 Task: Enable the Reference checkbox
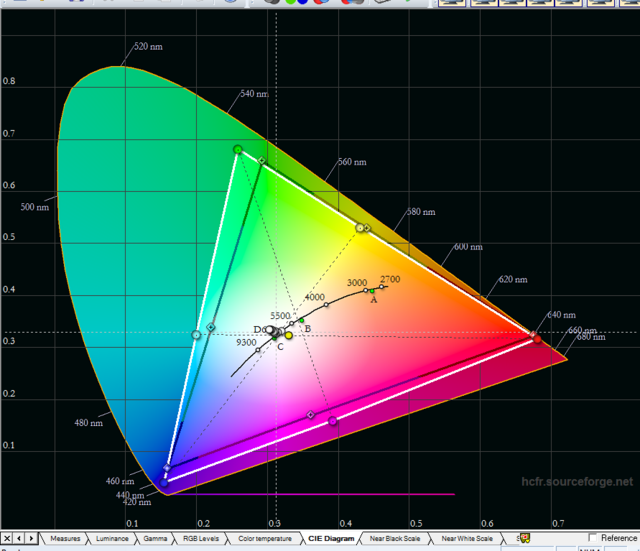[593, 538]
